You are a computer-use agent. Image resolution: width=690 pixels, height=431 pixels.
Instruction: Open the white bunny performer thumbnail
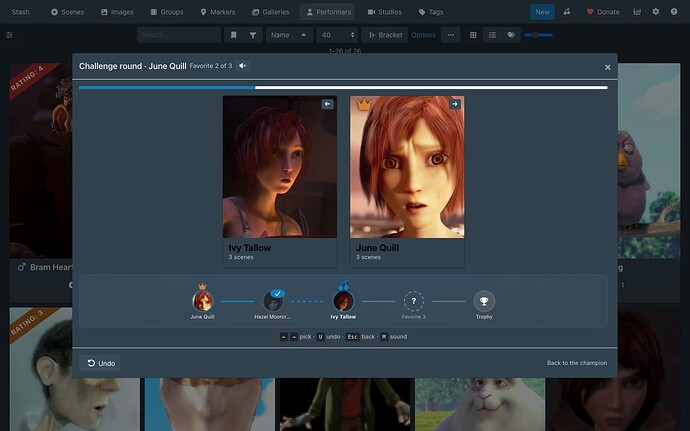click(480, 404)
